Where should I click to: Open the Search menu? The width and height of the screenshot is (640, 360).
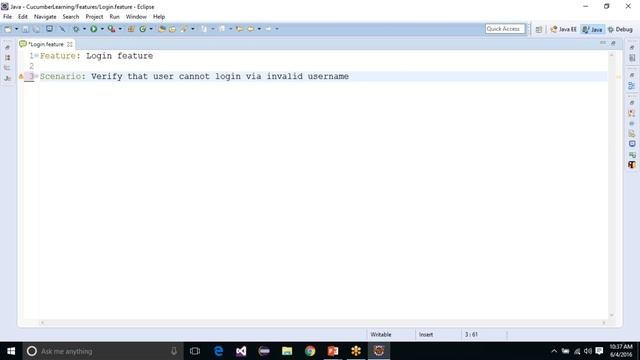pyautogui.click(x=71, y=17)
